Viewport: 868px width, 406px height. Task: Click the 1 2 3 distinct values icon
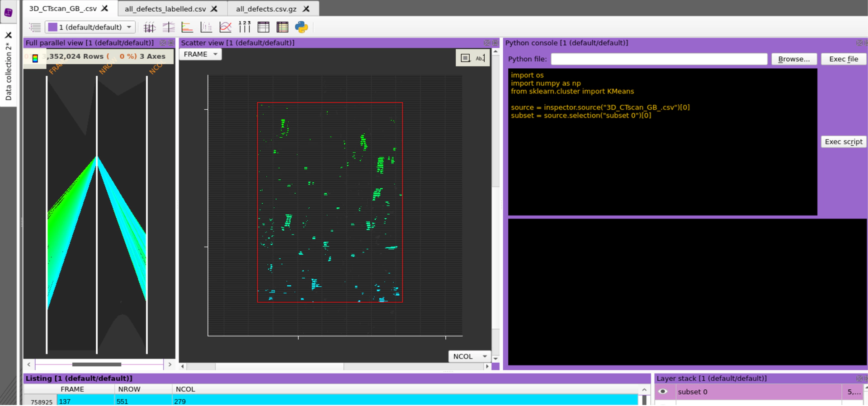pyautogui.click(x=244, y=27)
